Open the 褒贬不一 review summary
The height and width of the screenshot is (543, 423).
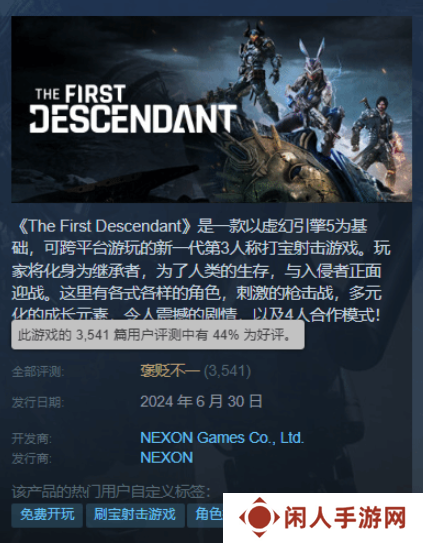[x=170, y=371]
